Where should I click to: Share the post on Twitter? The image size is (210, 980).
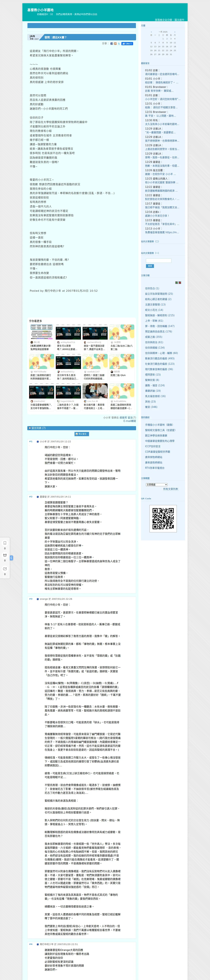coord(119,43)
